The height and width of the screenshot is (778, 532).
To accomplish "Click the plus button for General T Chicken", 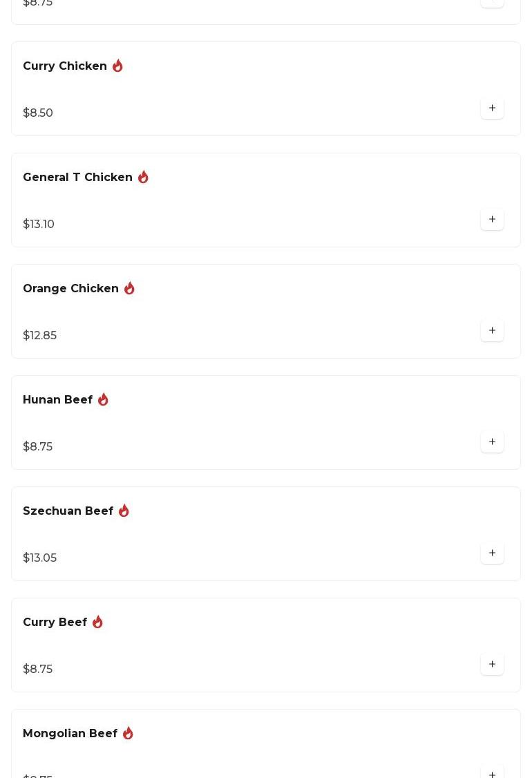I will (x=492, y=220).
